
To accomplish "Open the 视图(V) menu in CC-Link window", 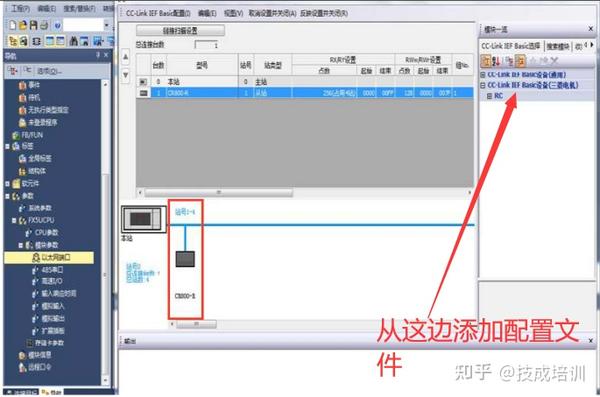I will click(233, 13).
